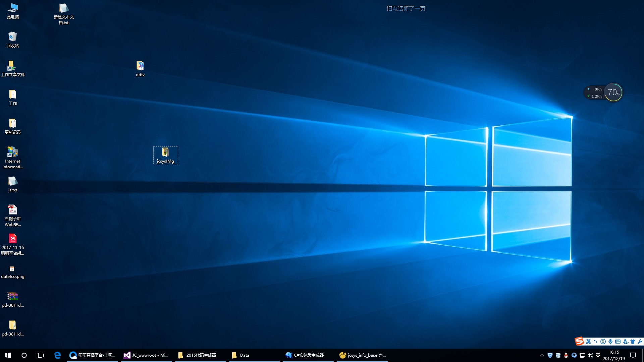Screen dimensions: 644x362
Task: Open Sogou user account icon
Action: pyautogui.click(x=626, y=342)
